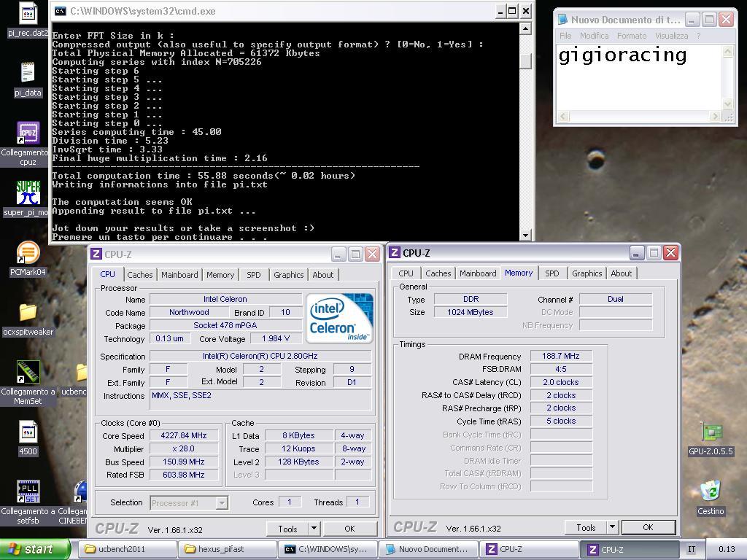
Task: Click the Z icon in right CPU-Z title bar
Action: coord(395,252)
